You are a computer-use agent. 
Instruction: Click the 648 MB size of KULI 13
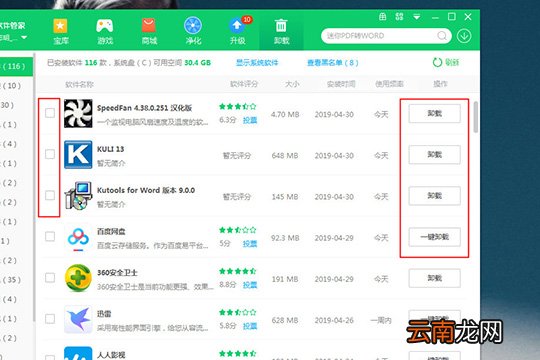(285, 155)
